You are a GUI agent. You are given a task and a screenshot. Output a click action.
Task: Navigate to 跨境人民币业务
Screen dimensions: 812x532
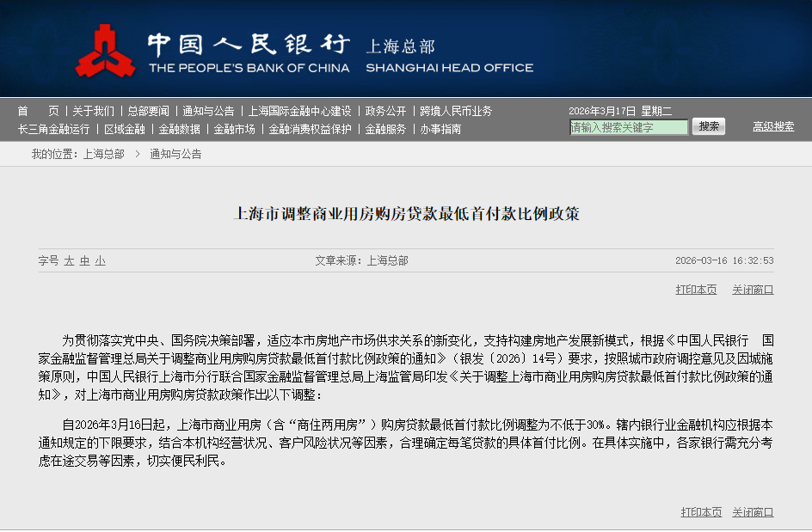(456, 111)
